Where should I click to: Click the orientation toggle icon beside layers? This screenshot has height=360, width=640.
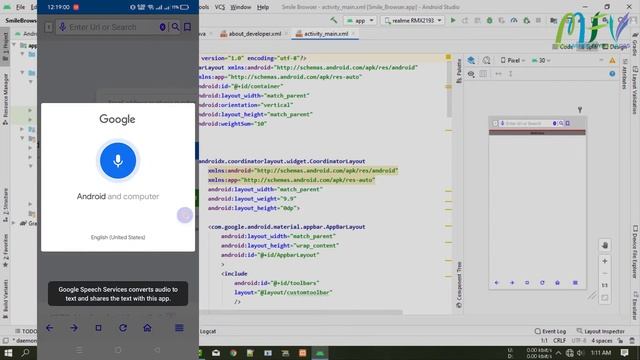tap(487, 60)
